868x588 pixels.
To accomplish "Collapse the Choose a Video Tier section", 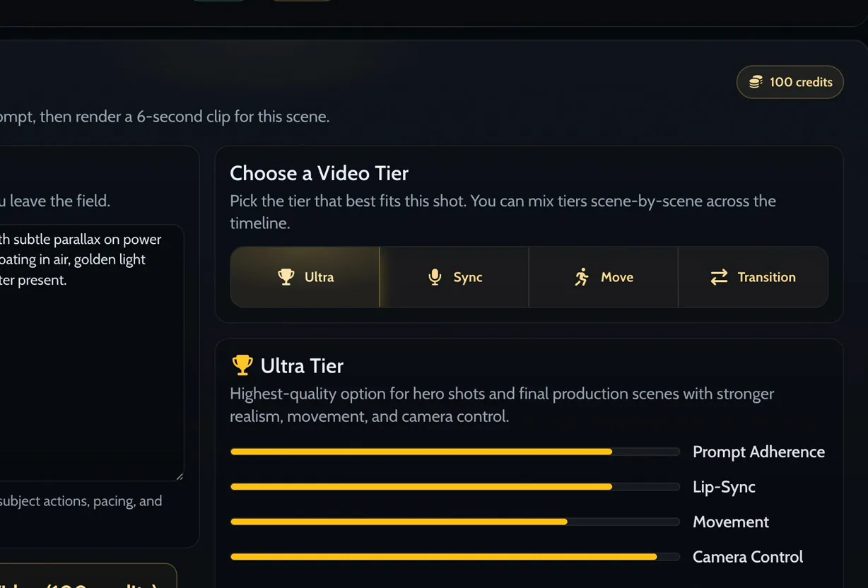I will pyautogui.click(x=319, y=173).
